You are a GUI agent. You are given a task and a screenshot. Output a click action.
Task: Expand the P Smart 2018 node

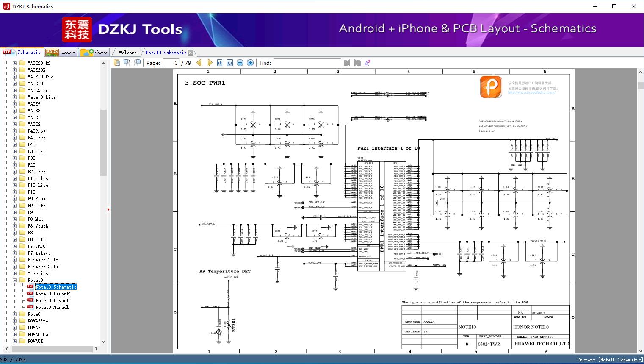point(15,260)
